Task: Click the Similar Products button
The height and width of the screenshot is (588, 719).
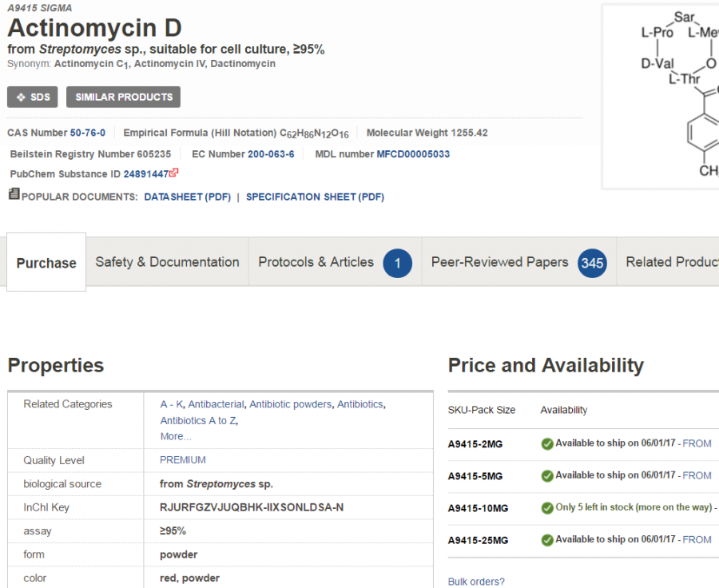Action: click(x=124, y=97)
